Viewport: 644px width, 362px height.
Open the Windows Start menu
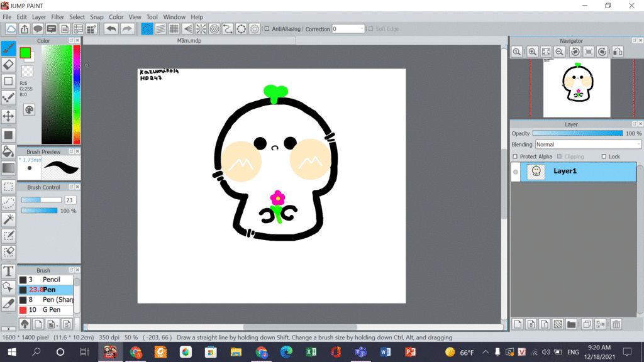pos(12,352)
